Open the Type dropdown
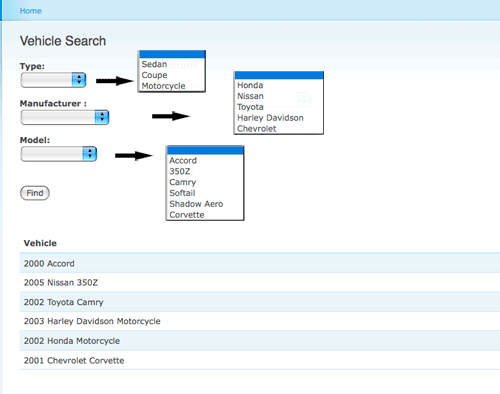The image size is (500, 394). click(53, 80)
